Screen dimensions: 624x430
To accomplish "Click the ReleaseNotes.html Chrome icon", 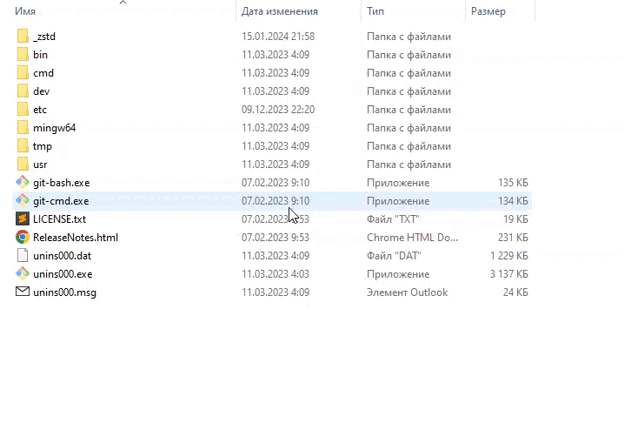I will pos(23,237).
